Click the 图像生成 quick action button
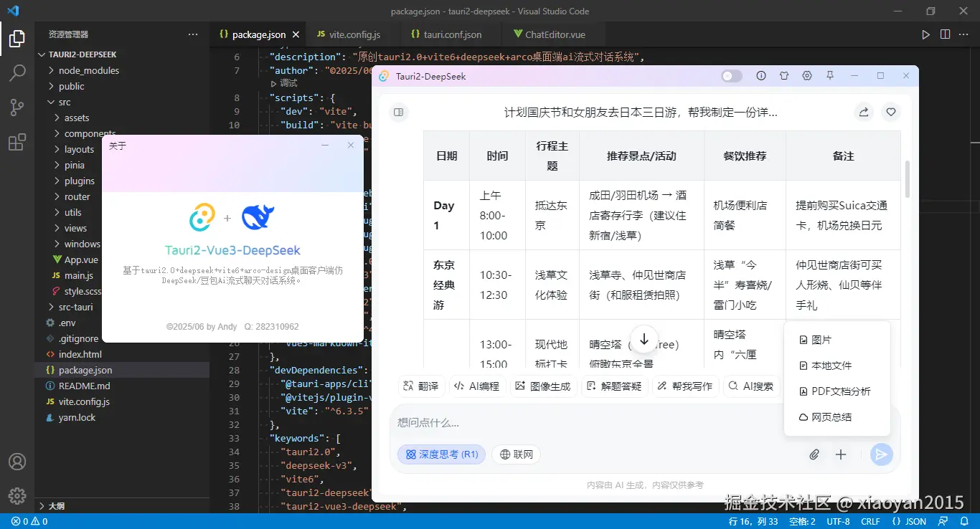The height and width of the screenshot is (529, 980). click(x=543, y=386)
